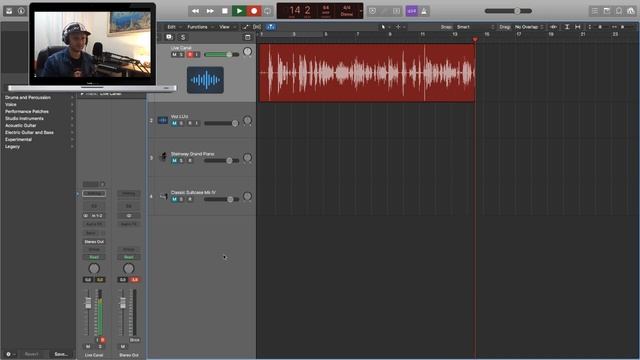The image size is (640, 360).
Task: Toggle Cycle mode in the transport
Action: click(268, 11)
